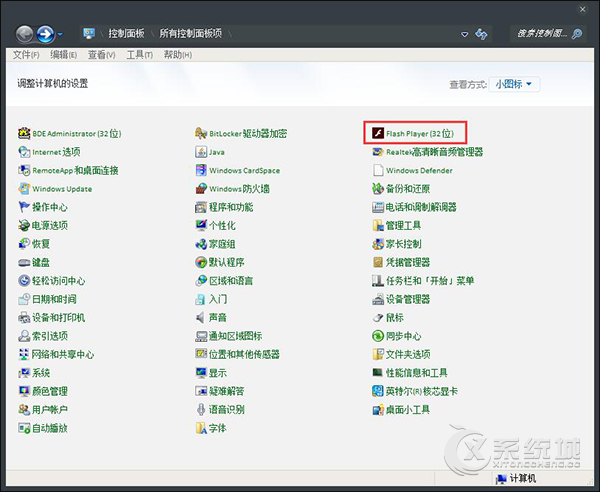Open the 个性化 icon
This screenshot has height=492, width=600.
(x=201, y=225)
